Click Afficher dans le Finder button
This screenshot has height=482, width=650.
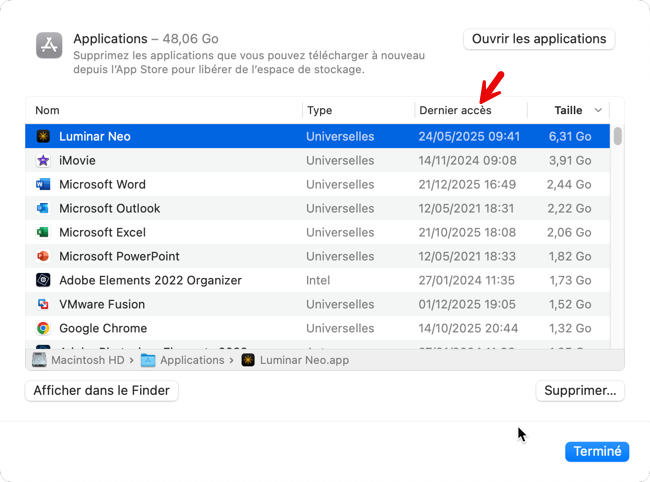tap(102, 390)
